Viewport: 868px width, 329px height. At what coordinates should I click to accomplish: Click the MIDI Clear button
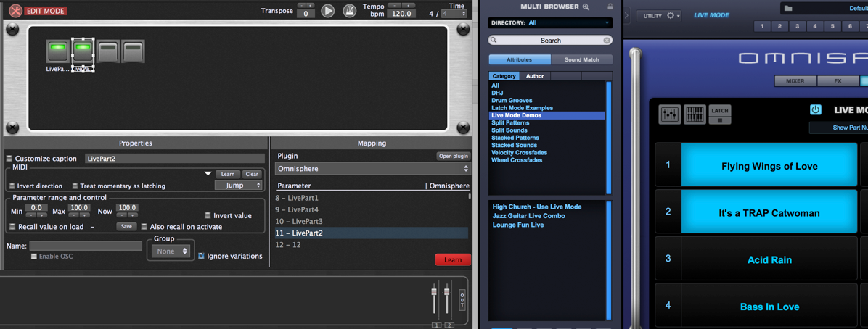[x=252, y=174]
